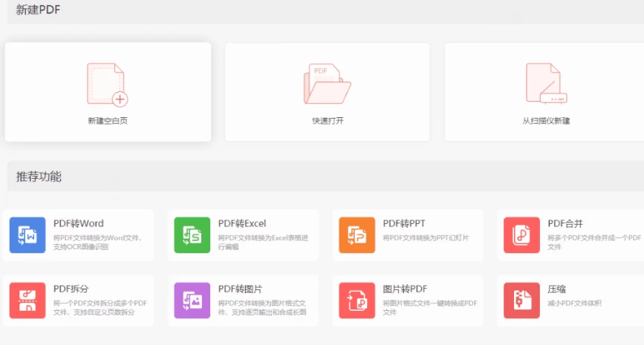
Task: Click 减小PDF文件体积 description
Action: [574, 303]
